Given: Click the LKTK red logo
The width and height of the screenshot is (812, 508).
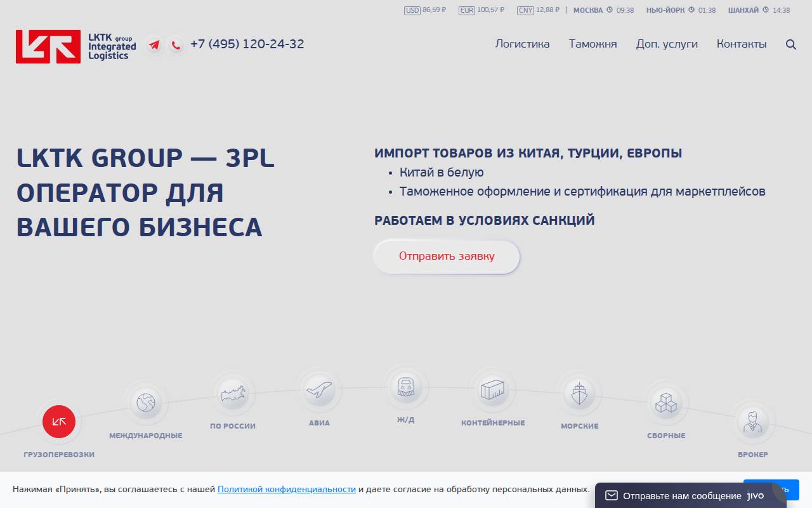Looking at the screenshot, I should pos(48,46).
